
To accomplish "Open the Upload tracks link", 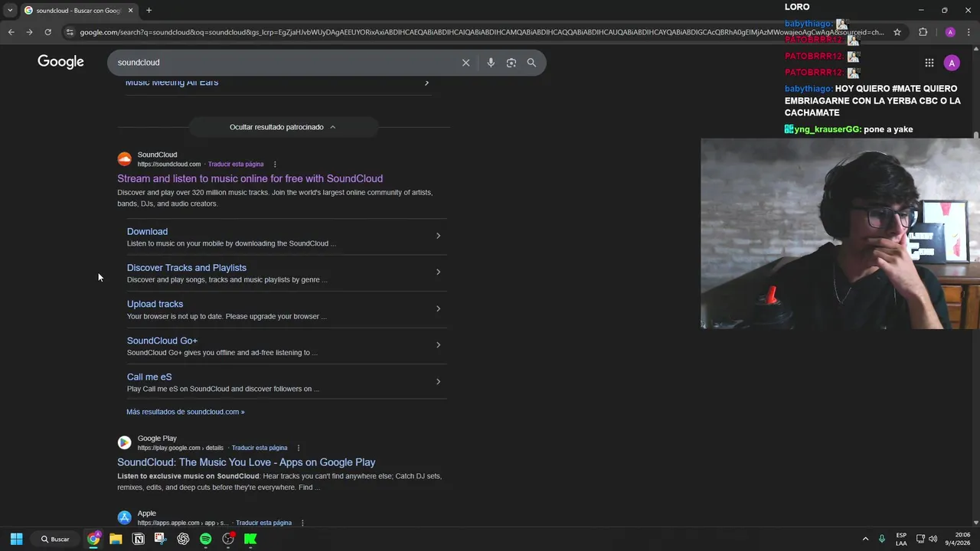I will coord(155,304).
